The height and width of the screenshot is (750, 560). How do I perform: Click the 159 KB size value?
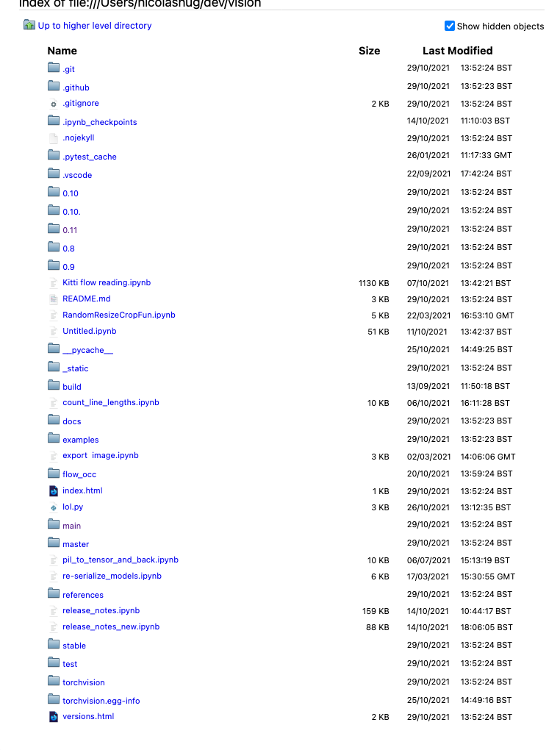(376, 611)
